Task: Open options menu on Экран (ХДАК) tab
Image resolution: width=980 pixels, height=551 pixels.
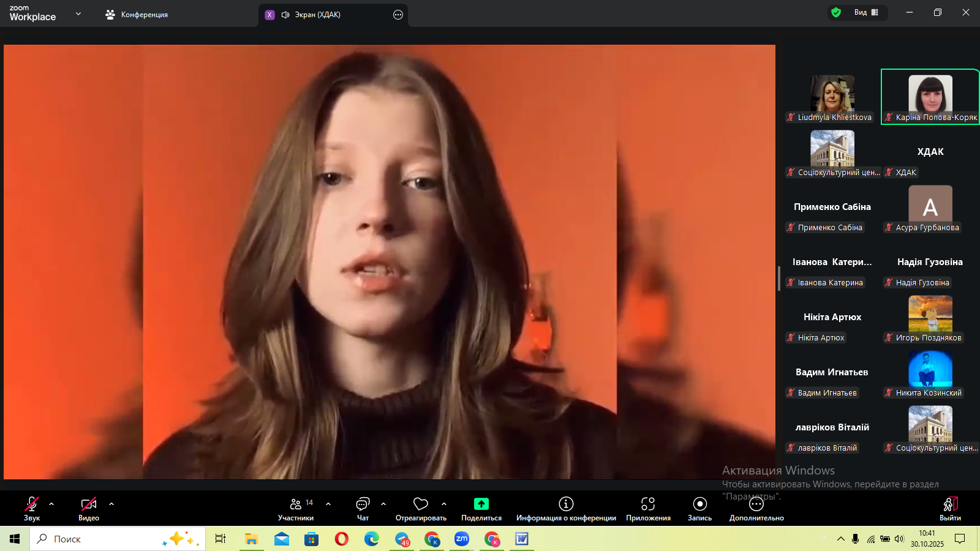Action: click(398, 15)
